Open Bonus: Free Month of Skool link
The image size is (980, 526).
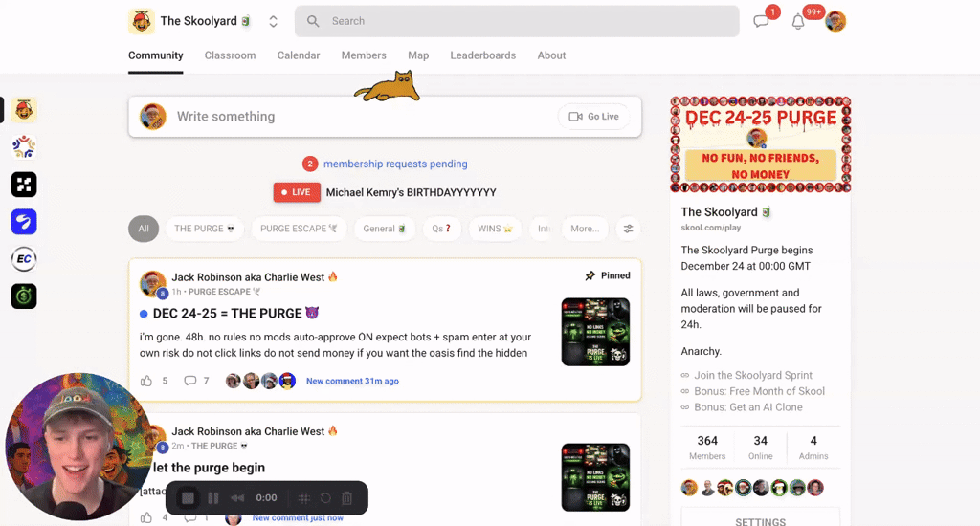coord(759,391)
